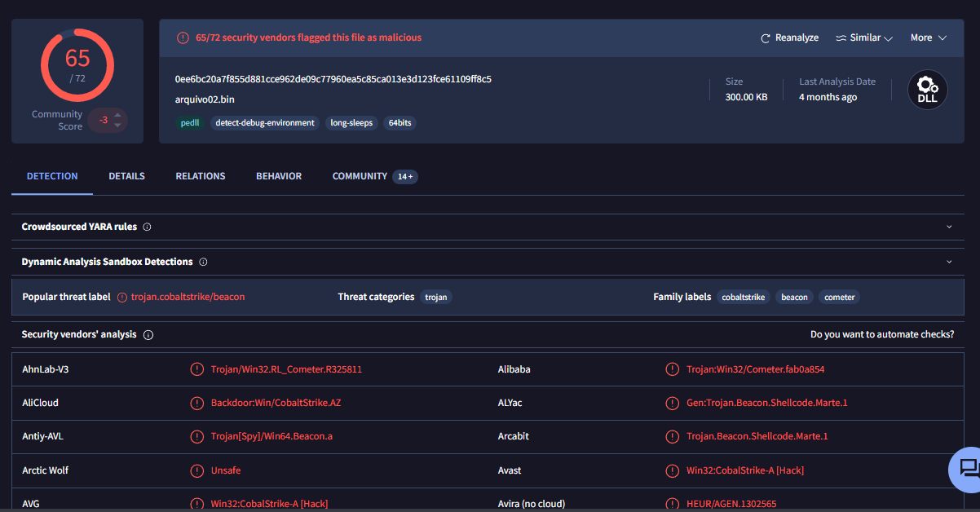This screenshot has width=980, height=512.
Task: Open the Behavior tab
Action: pos(279,176)
